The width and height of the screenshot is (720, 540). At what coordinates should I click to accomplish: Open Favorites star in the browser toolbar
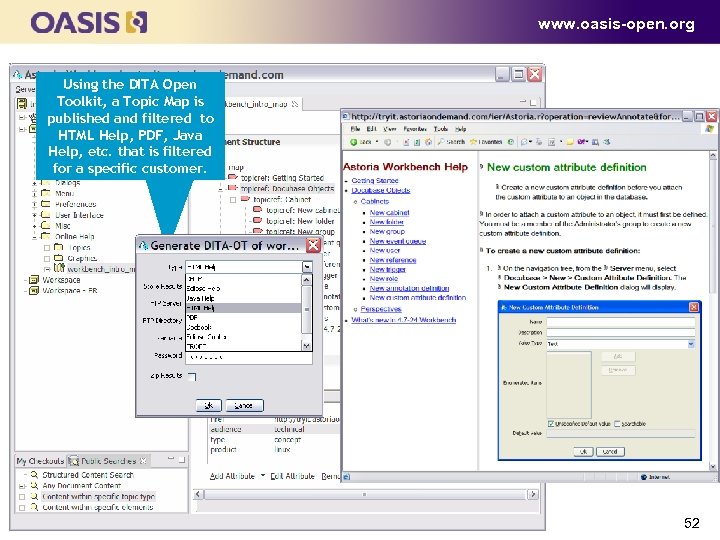click(x=485, y=142)
